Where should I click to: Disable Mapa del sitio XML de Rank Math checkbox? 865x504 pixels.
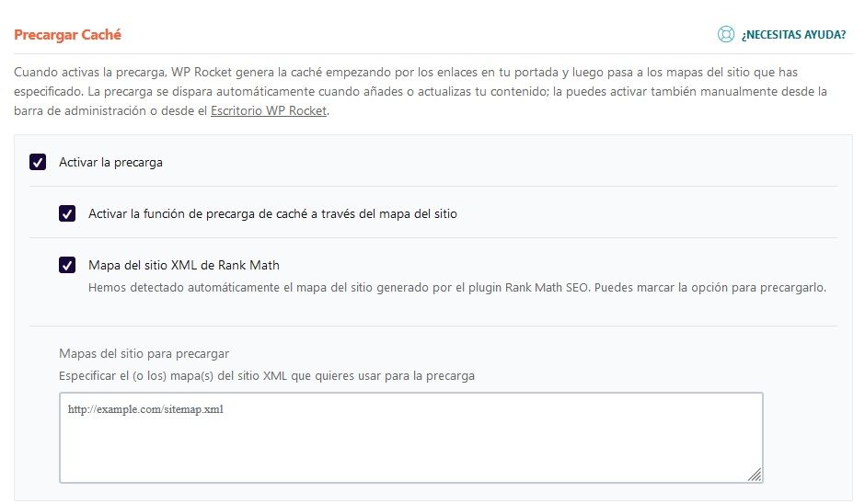tap(67, 265)
